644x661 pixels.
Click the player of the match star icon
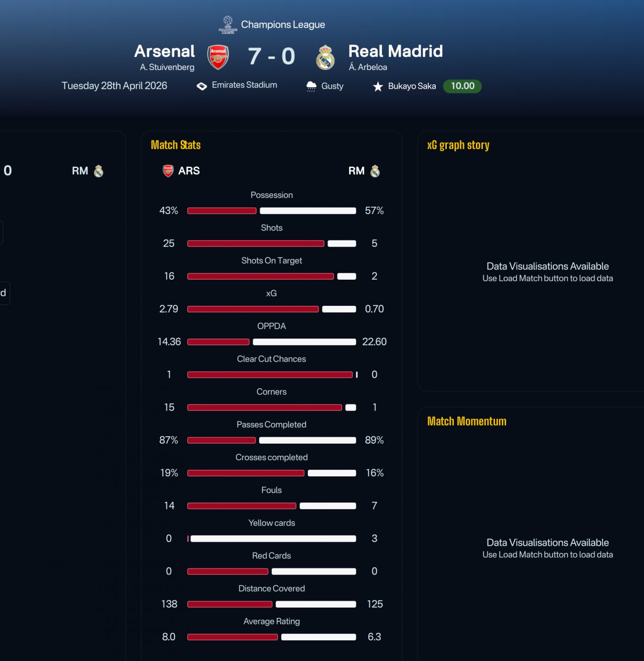coord(378,87)
